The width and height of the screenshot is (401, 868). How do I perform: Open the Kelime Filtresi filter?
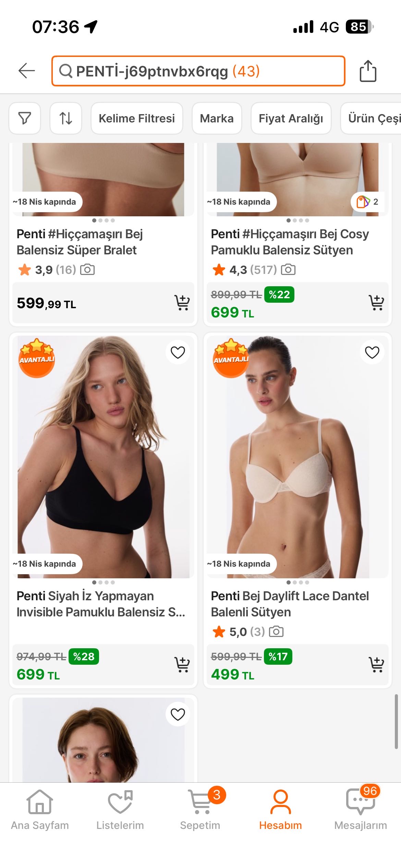coord(137,118)
